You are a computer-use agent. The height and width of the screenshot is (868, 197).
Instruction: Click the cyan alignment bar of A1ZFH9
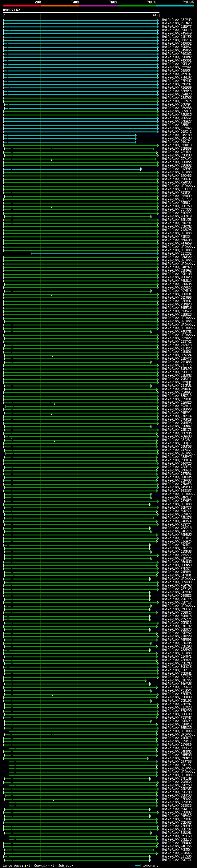[x=72, y=169]
